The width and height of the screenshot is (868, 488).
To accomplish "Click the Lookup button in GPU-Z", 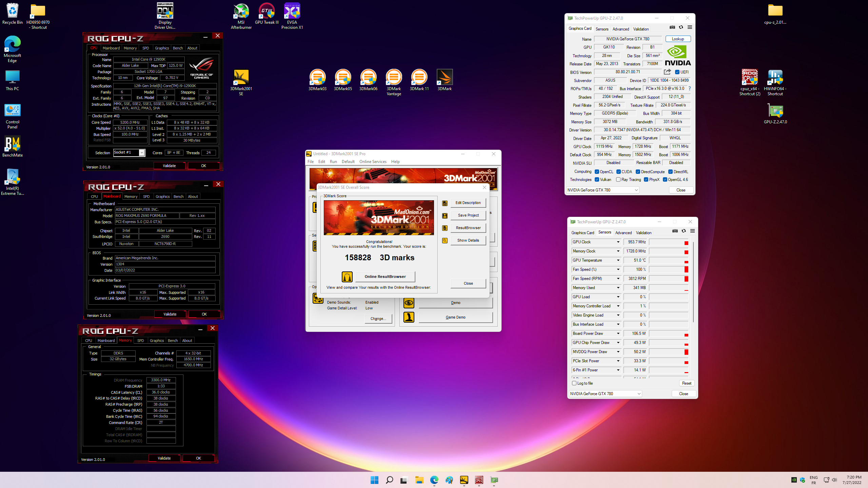I will 678,39.
